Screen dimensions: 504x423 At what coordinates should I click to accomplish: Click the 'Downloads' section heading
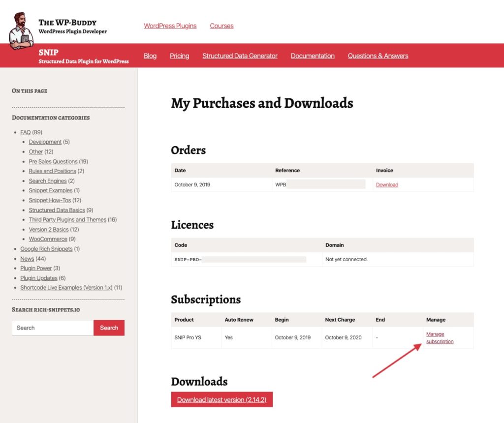[x=199, y=382]
